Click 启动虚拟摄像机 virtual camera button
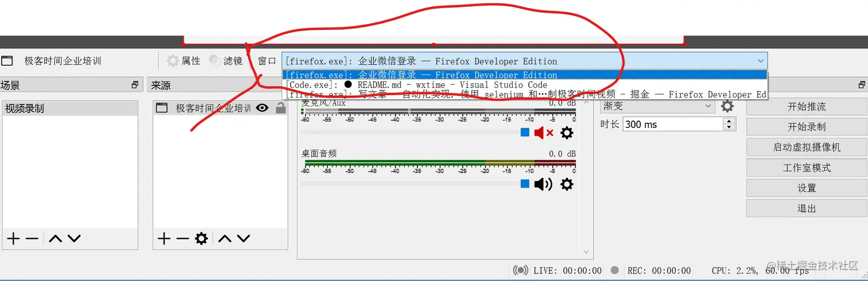The image size is (868, 281). coord(806,147)
